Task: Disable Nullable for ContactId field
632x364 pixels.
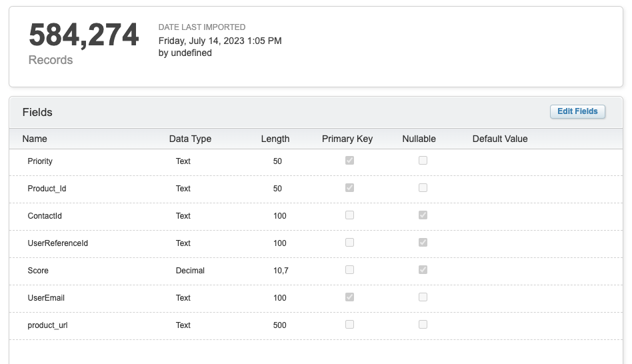Action: click(423, 215)
